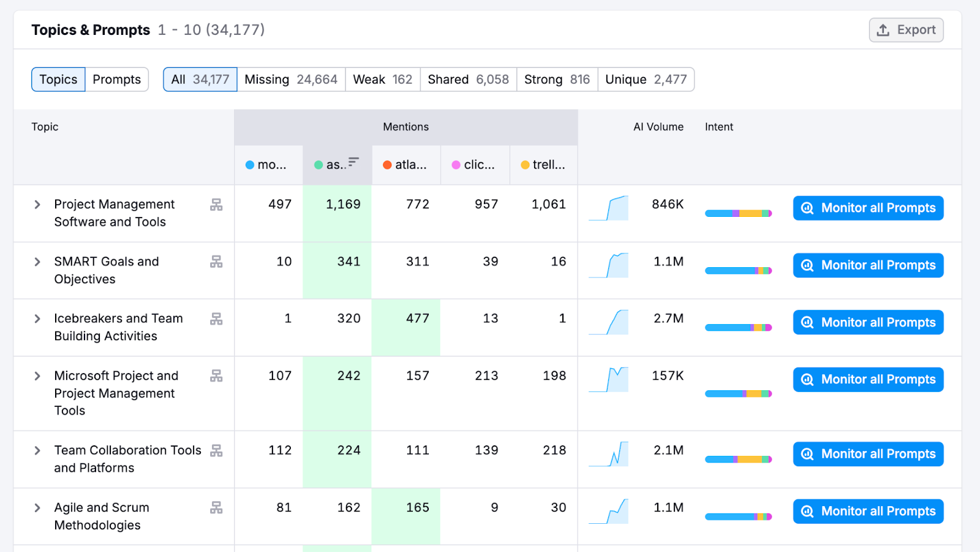Image resolution: width=980 pixels, height=552 pixels.
Task: Click the export upload icon in the Export button
Action: (884, 29)
